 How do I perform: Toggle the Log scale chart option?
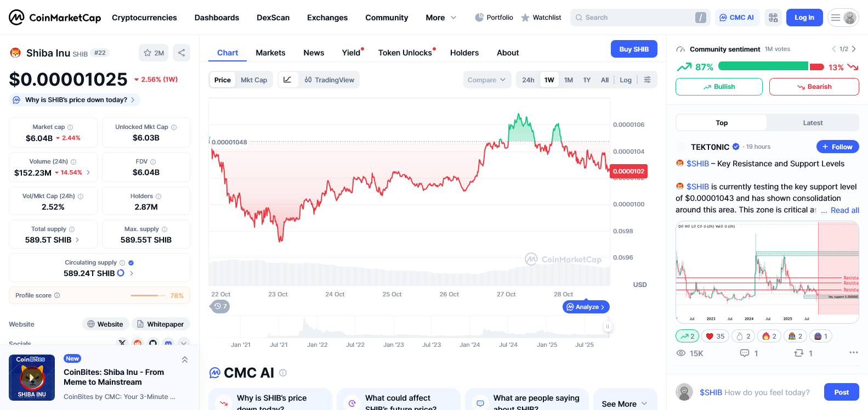coord(626,80)
